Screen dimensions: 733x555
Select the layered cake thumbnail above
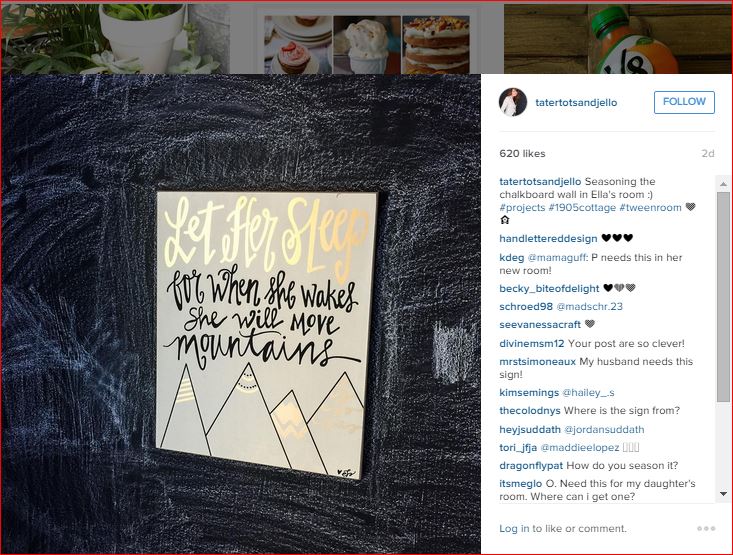[436, 45]
